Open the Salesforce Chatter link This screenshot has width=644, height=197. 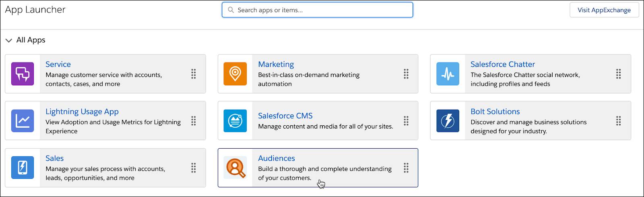point(503,64)
